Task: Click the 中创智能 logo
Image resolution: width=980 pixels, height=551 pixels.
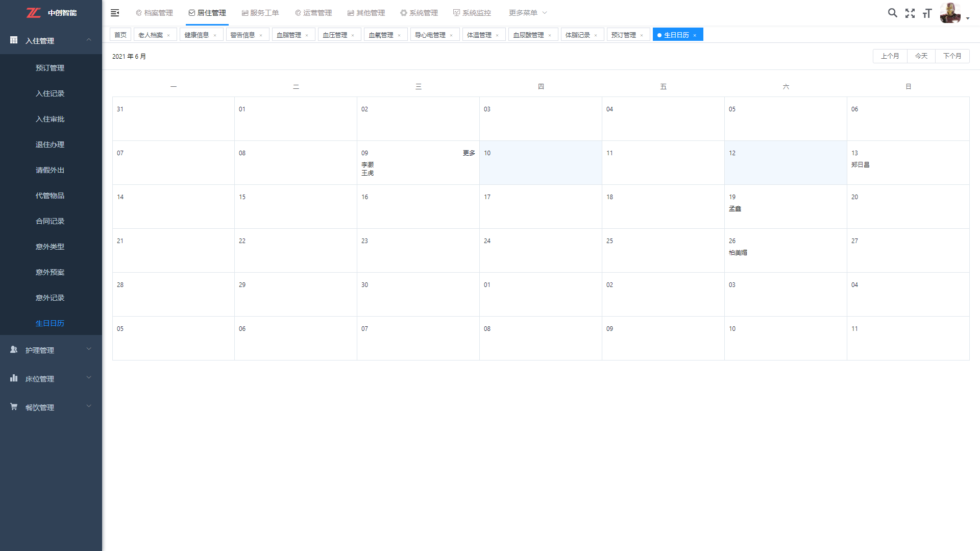Action: pyautogui.click(x=51, y=13)
